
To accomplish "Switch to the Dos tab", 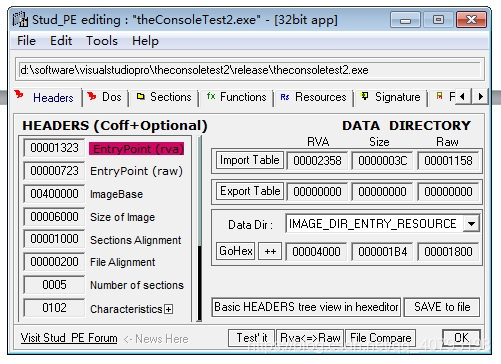I will 105,97.
